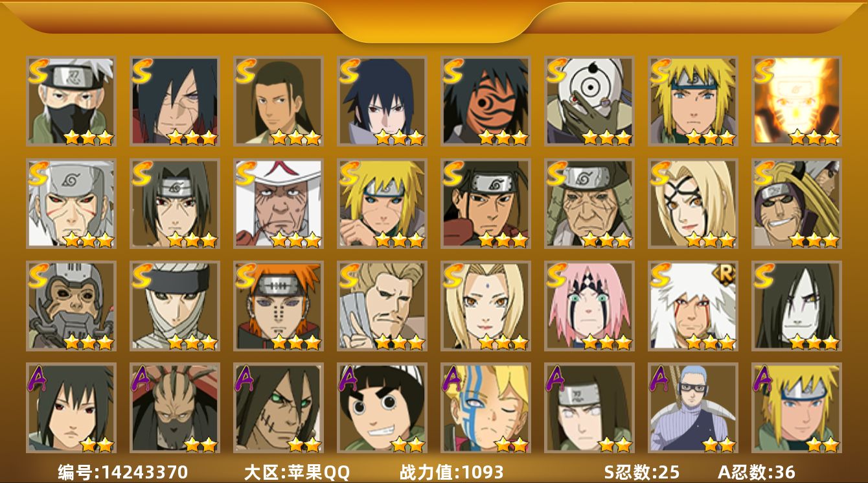Choose the pale long black-haired Orochimaru card
The height and width of the screenshot is (483, 868).
click(797, 306)
